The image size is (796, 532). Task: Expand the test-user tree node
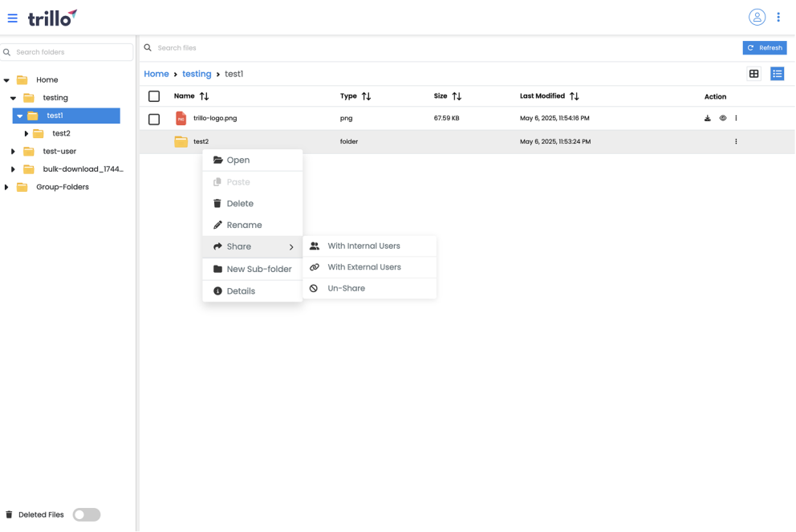tap(13, 152)
